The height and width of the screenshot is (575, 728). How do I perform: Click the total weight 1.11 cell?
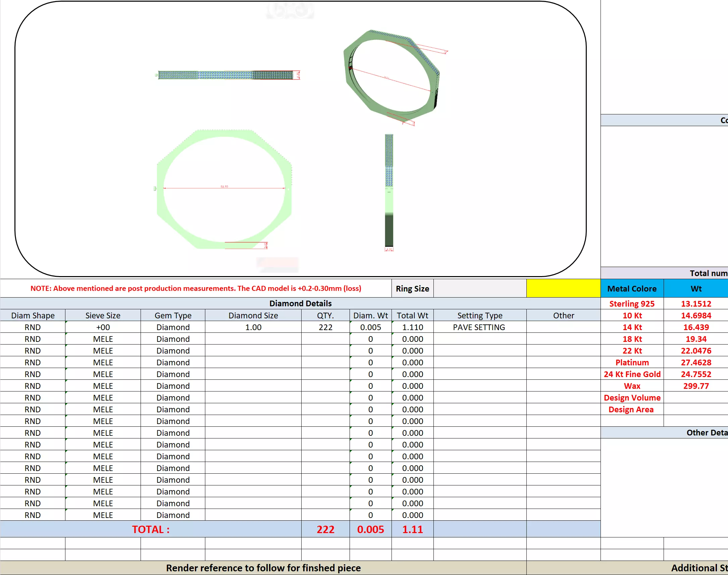coord(412,529)
